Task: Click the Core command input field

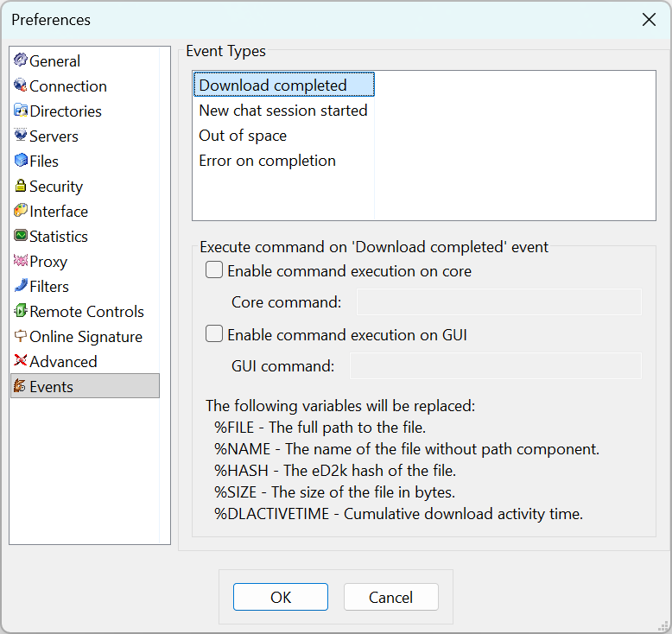Action: coord(499,301)
